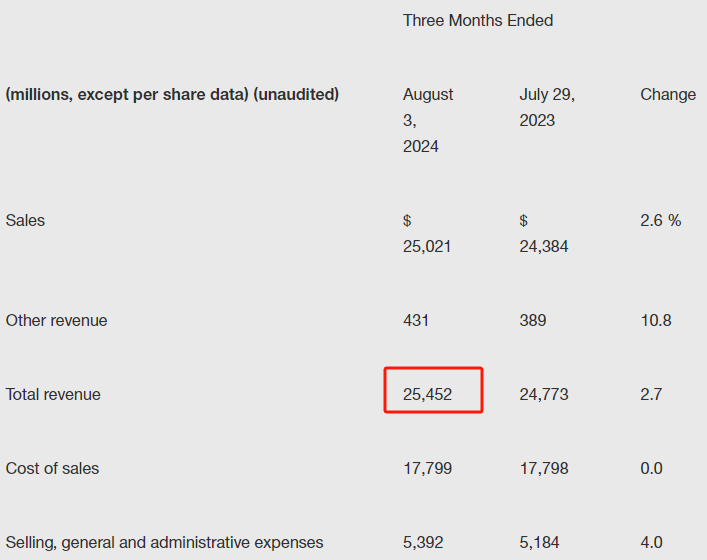707x560 pixels.
Task: Select the Sales row label
Action: point(25,220)
